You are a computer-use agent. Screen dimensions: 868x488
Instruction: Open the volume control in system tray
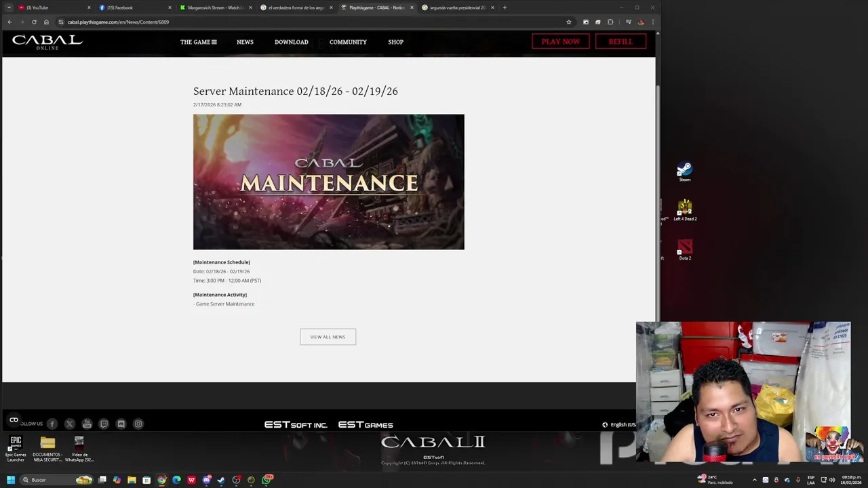pos(831,480)
